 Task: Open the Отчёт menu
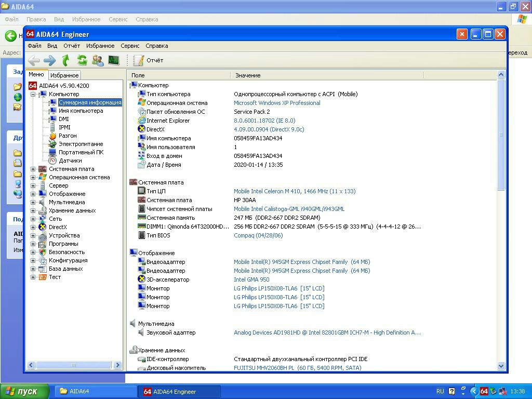[x=72, y=46]
